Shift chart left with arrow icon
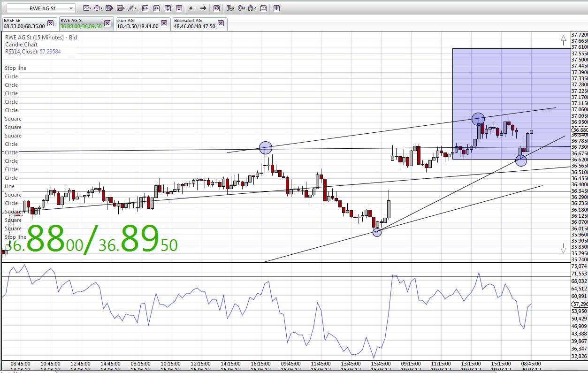The image size is (588, 373). tap(192, 8)
